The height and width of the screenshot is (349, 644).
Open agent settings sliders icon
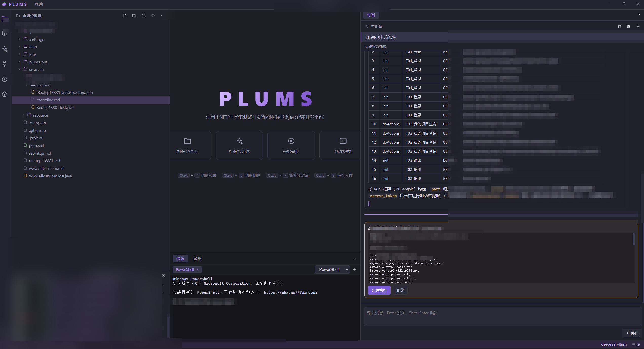click(x=629, y=27)
